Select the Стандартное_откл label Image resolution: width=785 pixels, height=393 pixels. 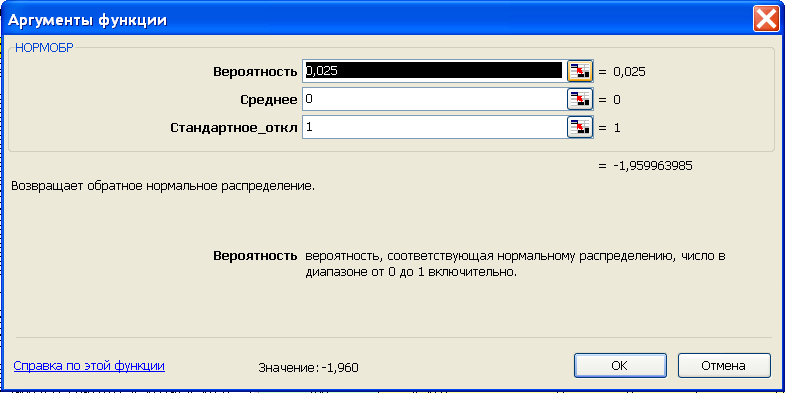[234, 128]
